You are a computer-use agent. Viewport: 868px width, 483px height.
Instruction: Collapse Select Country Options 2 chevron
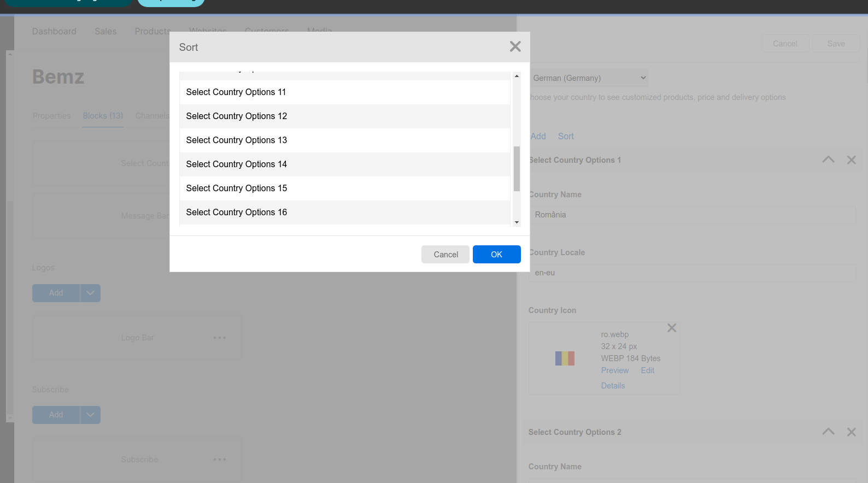(x=828, y=432)
